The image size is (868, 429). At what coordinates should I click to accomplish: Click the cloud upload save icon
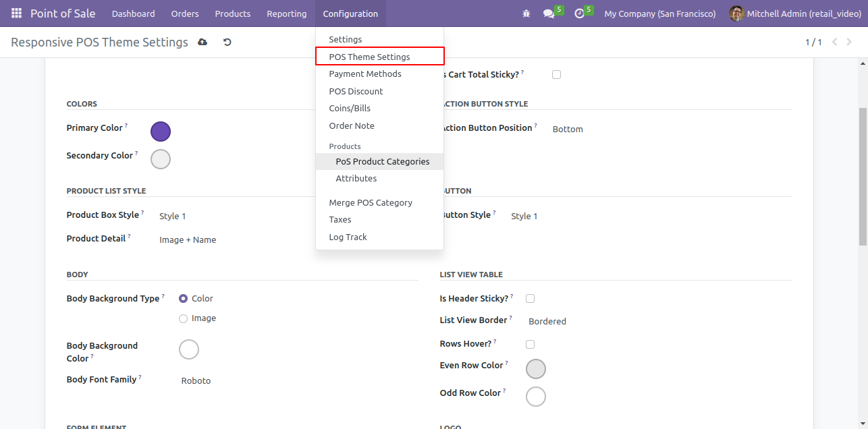202,42
